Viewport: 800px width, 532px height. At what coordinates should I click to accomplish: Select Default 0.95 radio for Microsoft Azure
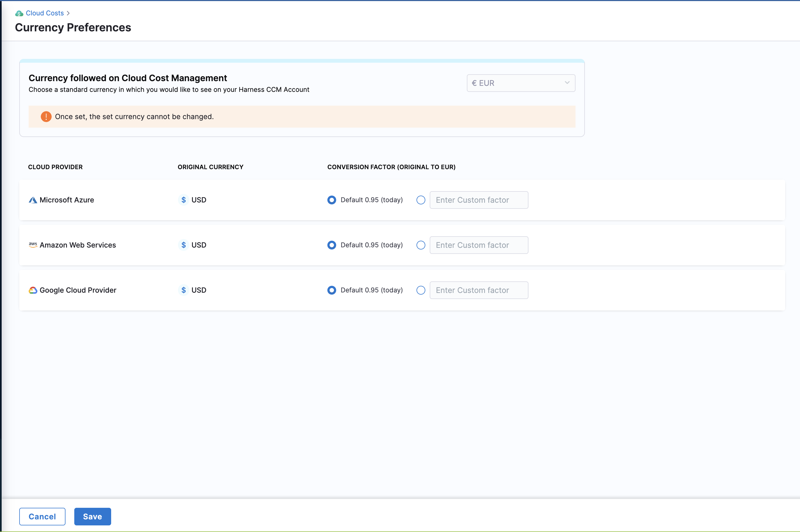click(331, 200)
